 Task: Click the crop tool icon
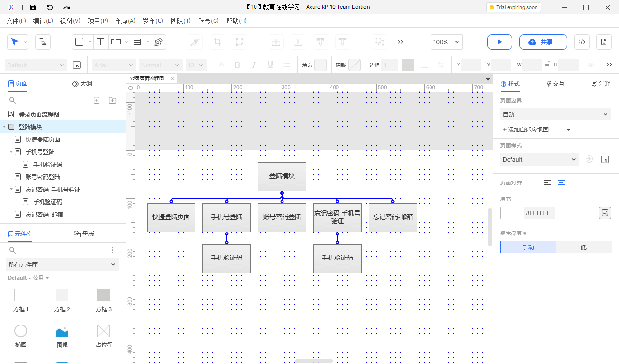[x=217, y=42]
